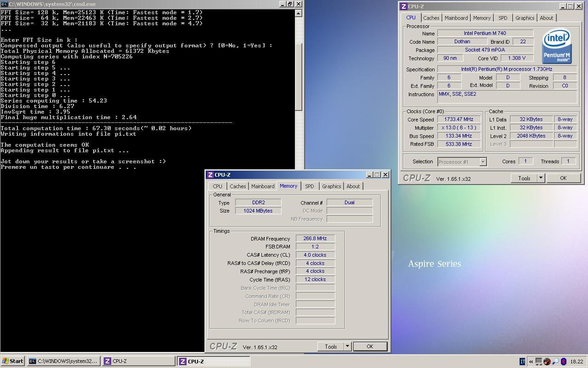The width and height of the screenshot is (588, 368).
Task: Expand hidden tray icons with the chevron
Action: pos(531,362)
